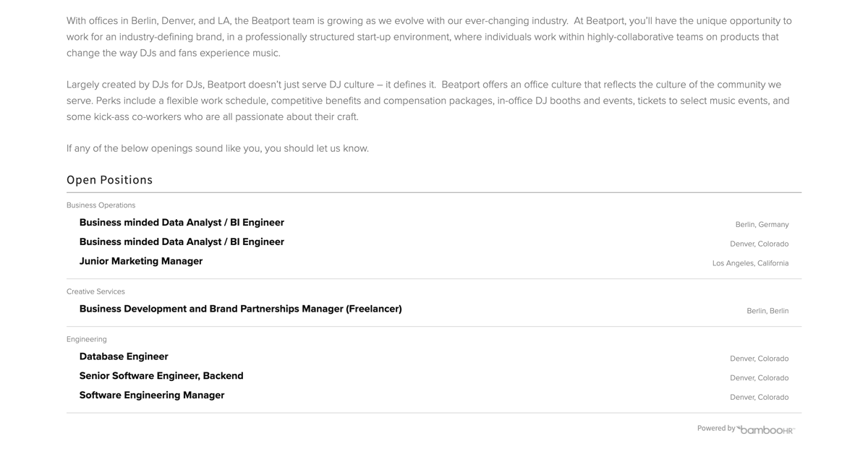Viewport: 868px width, 462px height.
Task: Open the Denver Data Analyst / BI Engineer job
Action: coord(182,242)
